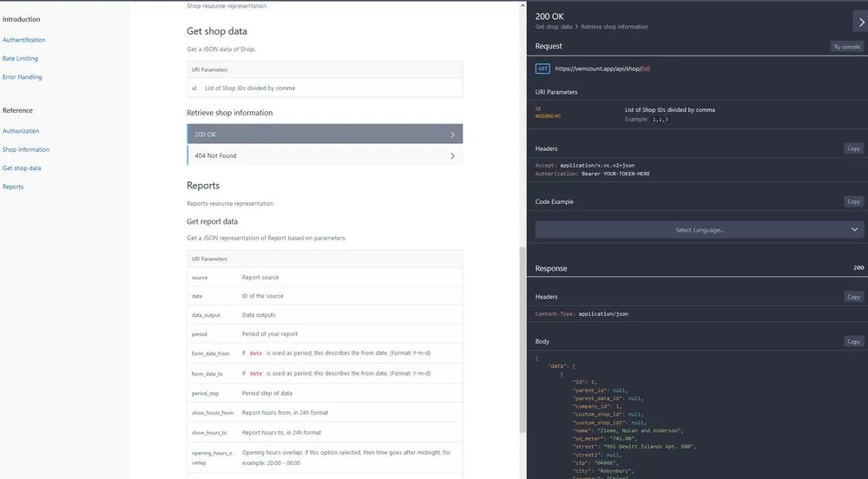Click the Accept: application/x.vc.v2+json header line
868x479 pixels.
[x=584, y=166]
